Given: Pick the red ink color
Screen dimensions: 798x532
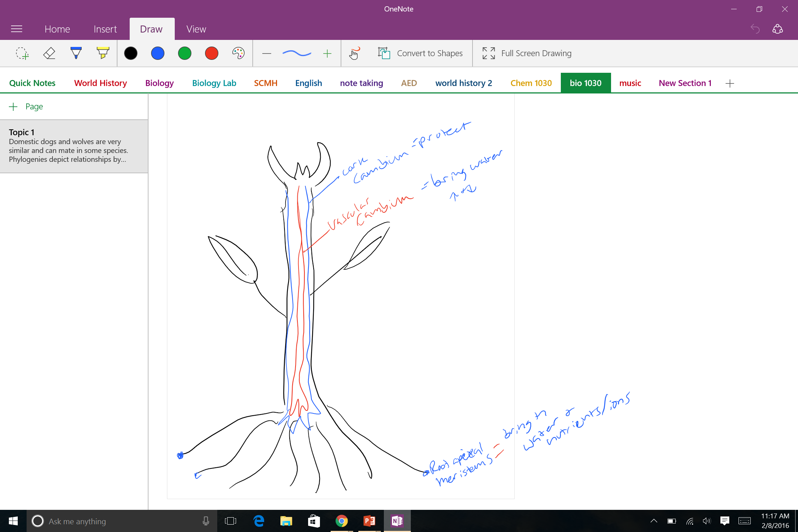Looking at the screenshot, I should coord(211,53).
